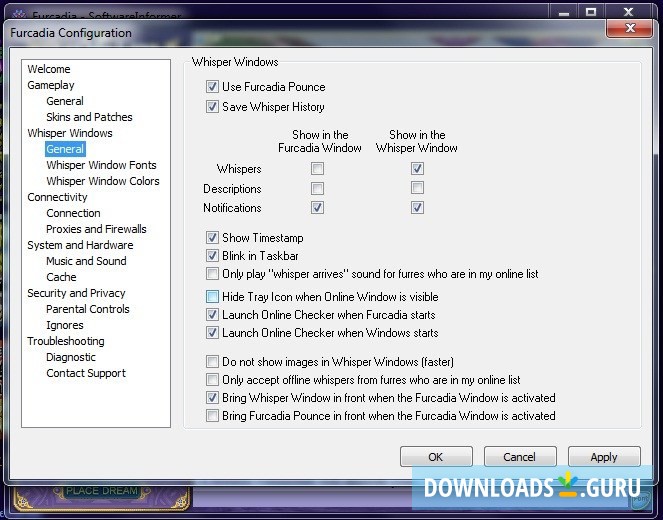
Task: Open Diagnostic page
Action: point(71,357)
